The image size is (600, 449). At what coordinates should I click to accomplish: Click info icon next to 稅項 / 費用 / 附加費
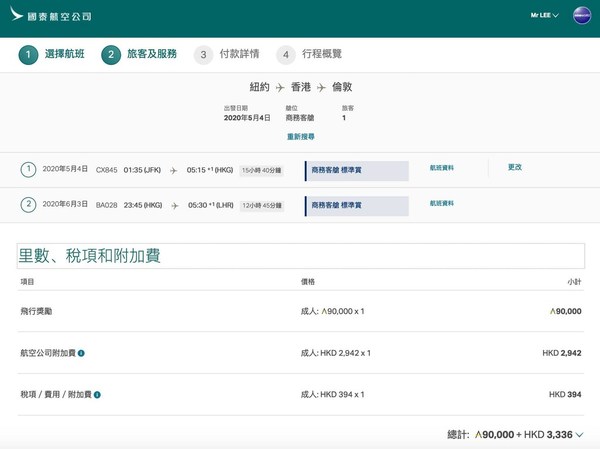[x=97, y=395]
